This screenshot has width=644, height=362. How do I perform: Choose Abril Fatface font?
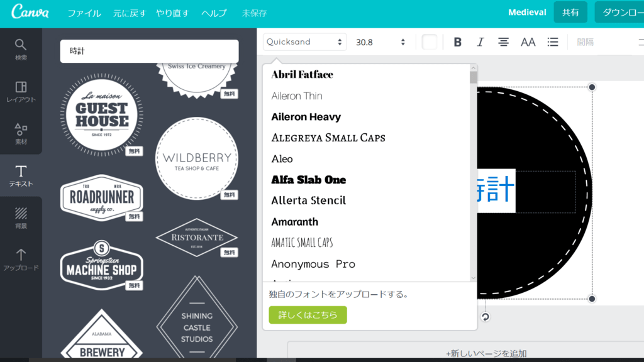[303, 74]
